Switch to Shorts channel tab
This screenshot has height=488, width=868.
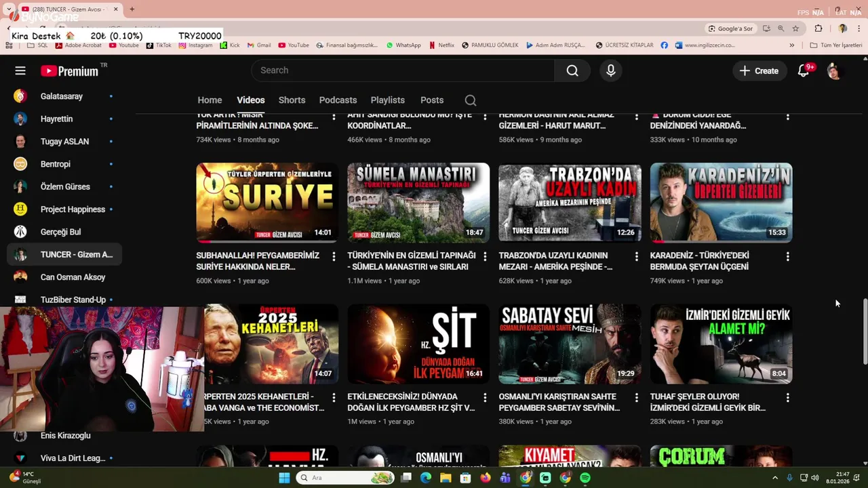pyautogui.click(x=292, y=100)
